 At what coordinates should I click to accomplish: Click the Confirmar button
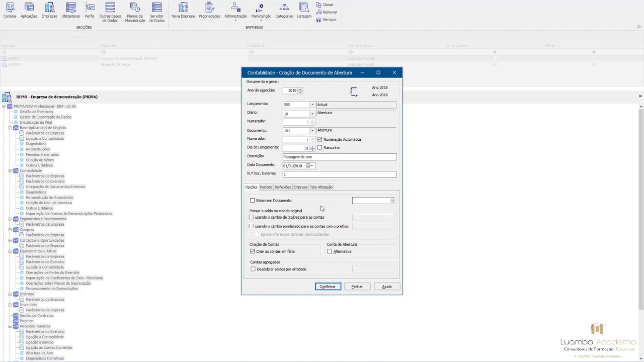(x=328, y=287)
